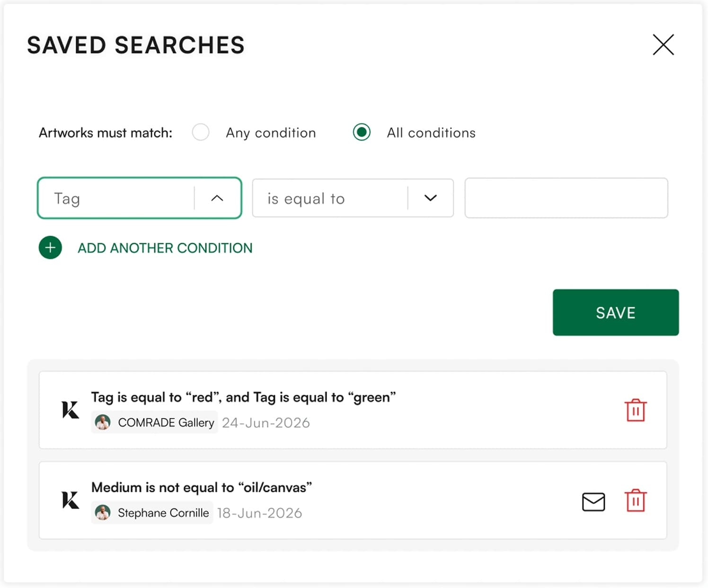Click the SAVED SEARCHES heading

(x=136, y=45)
